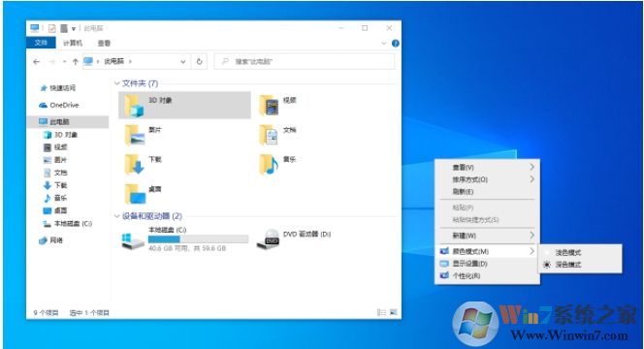Select 视频 in the navigation pane
644x349 pixels.
[55, 147]
